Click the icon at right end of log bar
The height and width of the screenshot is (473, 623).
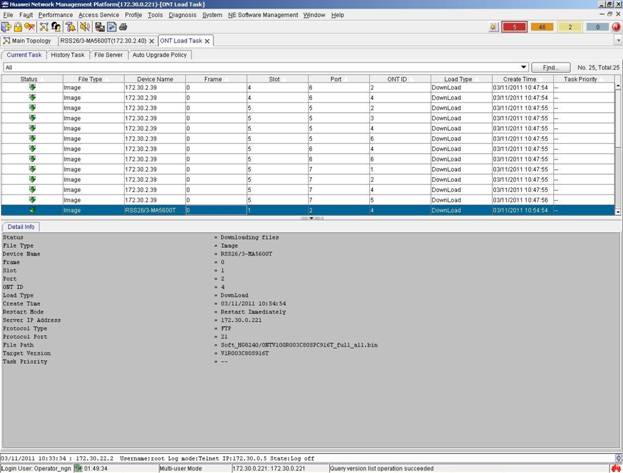pos(619,458)
